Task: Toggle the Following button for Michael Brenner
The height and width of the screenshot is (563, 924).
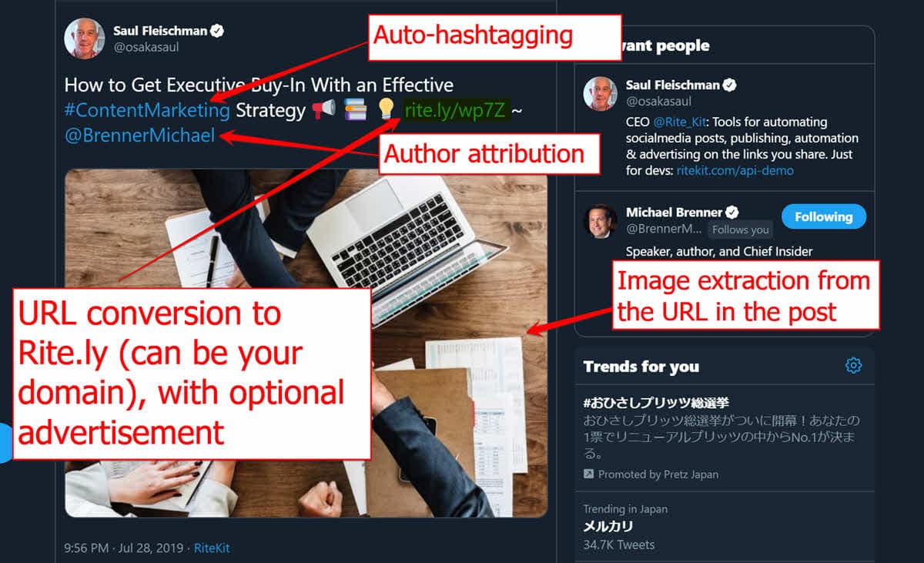Action: 824,217
